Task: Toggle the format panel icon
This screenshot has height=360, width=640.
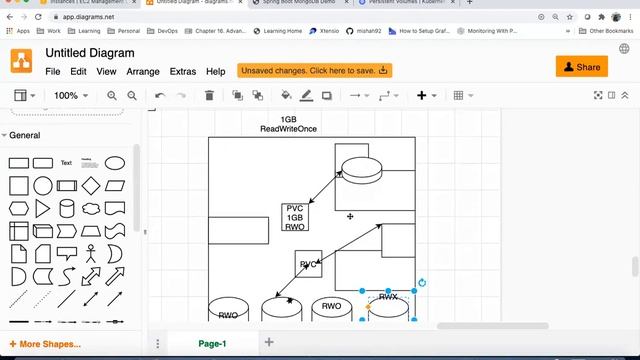Action: coord(611,95)
